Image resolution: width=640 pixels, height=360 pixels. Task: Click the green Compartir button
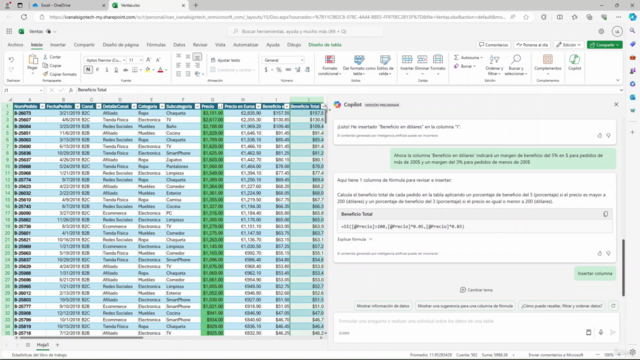(604, 45)
